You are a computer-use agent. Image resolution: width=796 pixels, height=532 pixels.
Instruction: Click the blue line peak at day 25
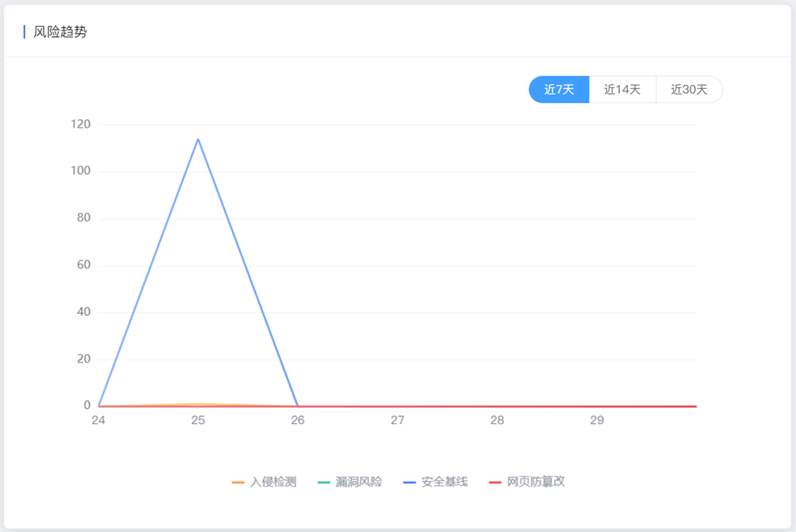(198, 139)
